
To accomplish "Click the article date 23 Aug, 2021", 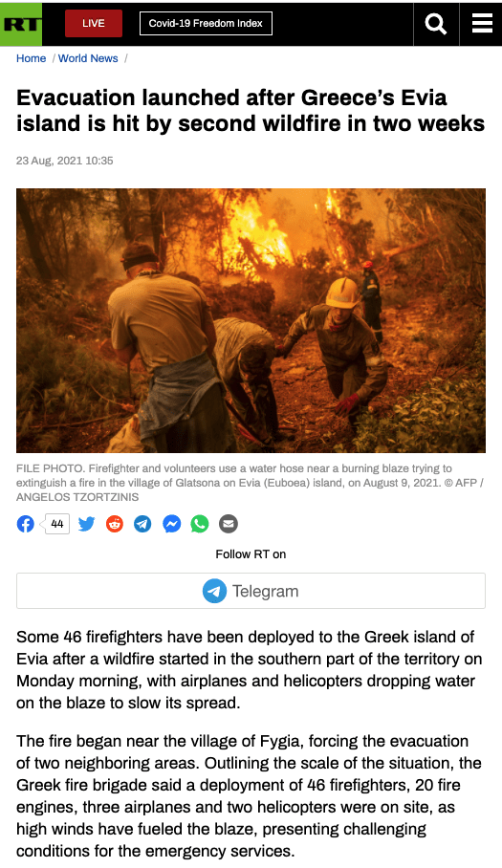I will (65, 161).
